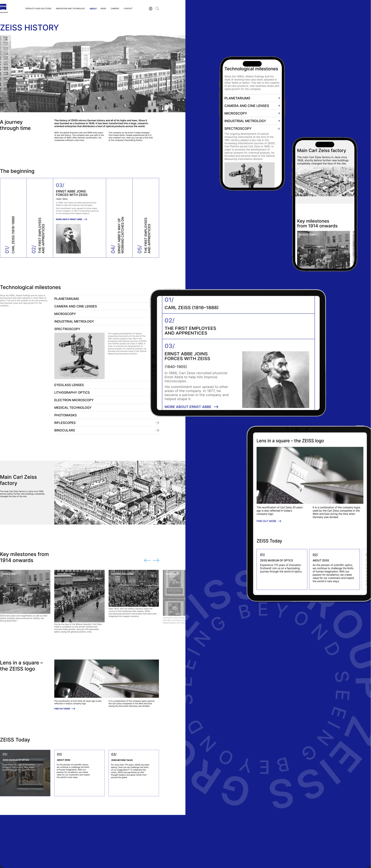This screenshot has width=371, height=868.
Task: Click the ZEISS logo in header
Action: pos(3,7)
